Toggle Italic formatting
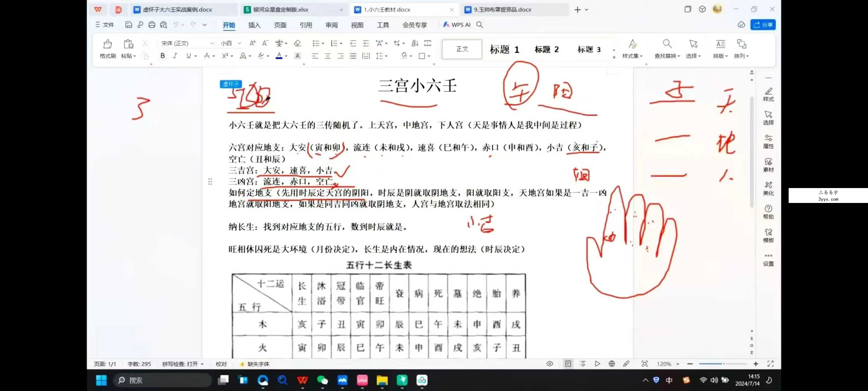Image resolution: width=868 pixels, height=391 pixels. pyautogui.click(x=175, y=56)
